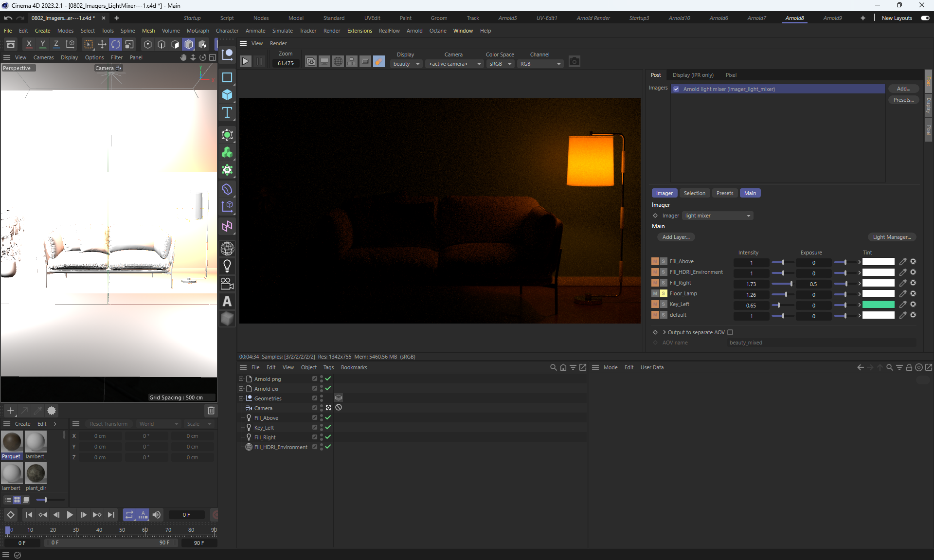The image size is (934, 560).
Task: Click the trash icon in the coordinates panel
Action: coord(211,411)
